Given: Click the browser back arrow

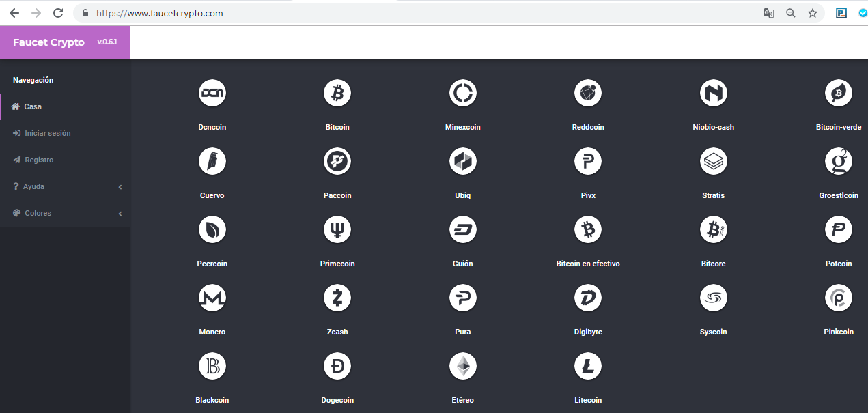Looking at the screenshot, I should pos(14,13).
